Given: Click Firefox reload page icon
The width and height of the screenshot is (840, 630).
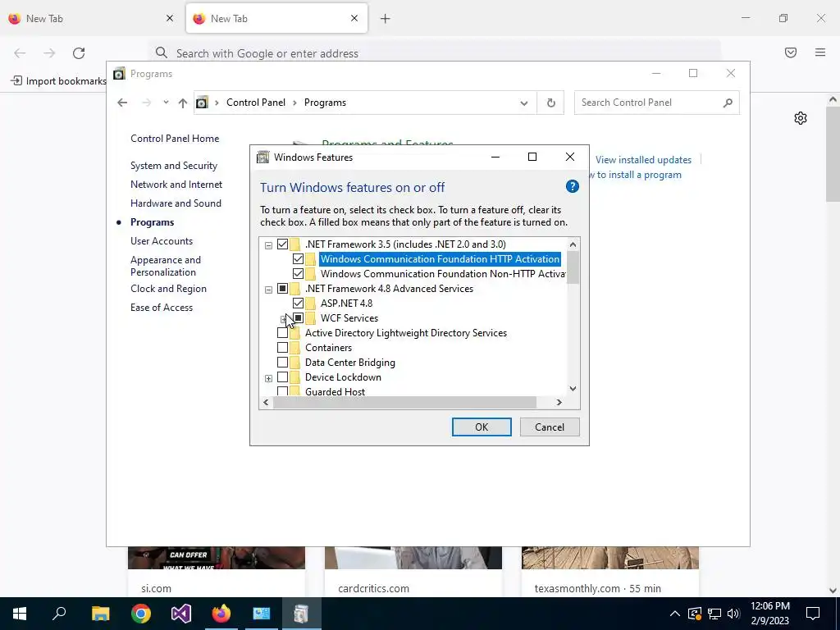Looking at the screenshot, I should coord(79,53).
